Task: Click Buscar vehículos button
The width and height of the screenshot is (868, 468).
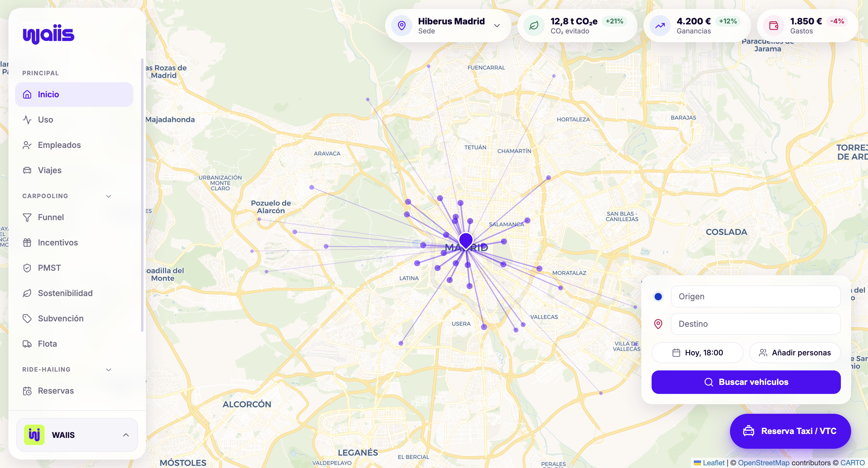Action: click(x=746, y=382)
